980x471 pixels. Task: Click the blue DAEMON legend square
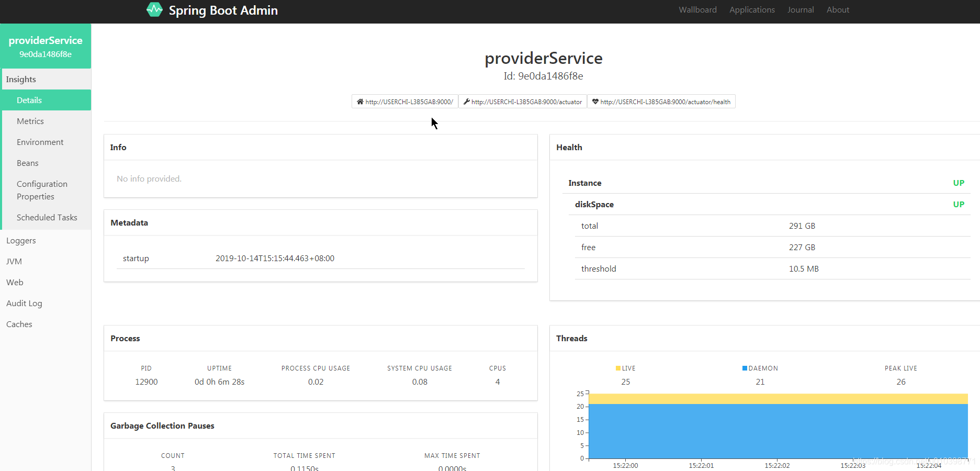(x=745, y=368)
